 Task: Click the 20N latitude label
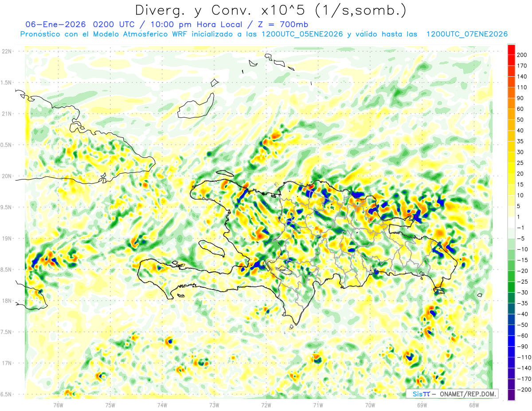coord(7,176)
